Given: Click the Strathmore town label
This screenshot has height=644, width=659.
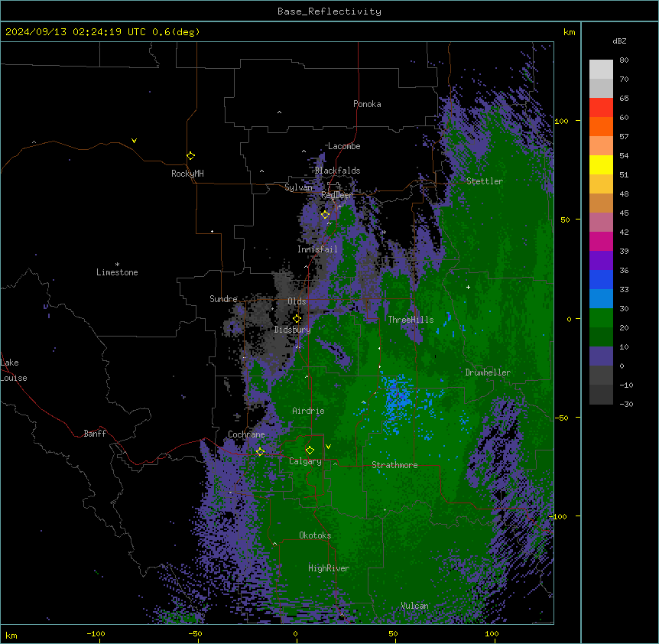Looking at the screenshot, I should tap(394, 465).
